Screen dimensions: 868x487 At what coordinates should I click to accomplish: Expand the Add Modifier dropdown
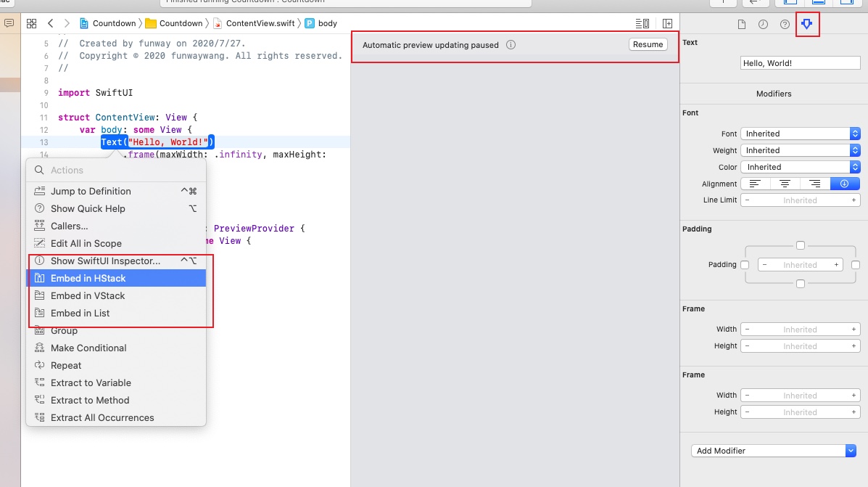773,451
